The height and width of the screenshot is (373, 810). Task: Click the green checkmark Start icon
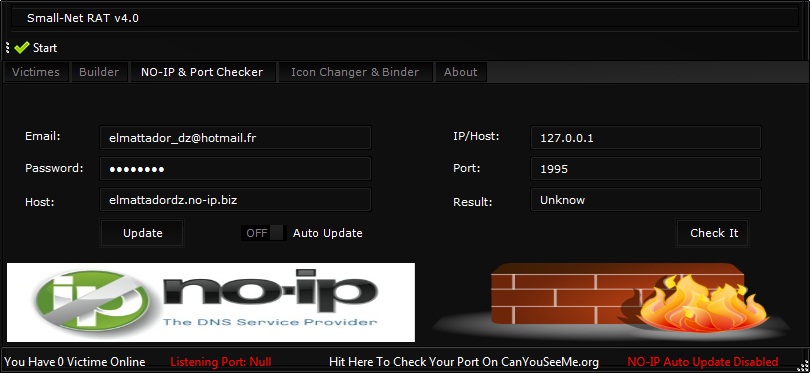click(x=22, y=48)
